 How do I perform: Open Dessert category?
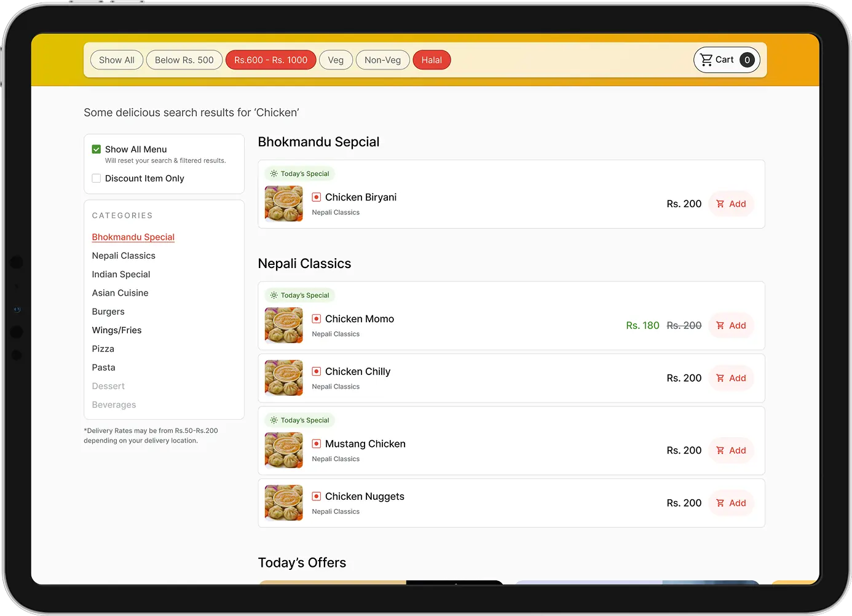(x=108, y=386)
